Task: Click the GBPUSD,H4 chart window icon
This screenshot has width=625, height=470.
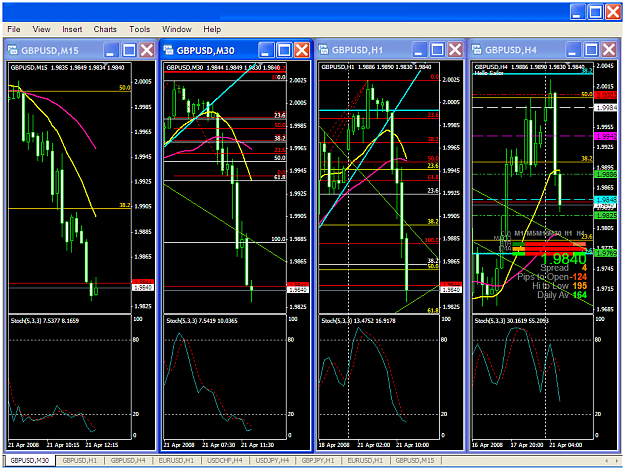Action: point(476,49)
